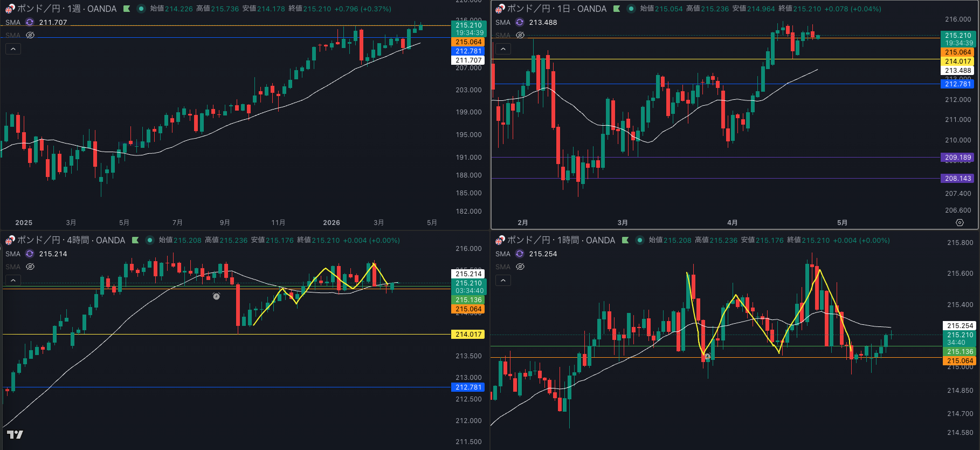Click the 2月 label on the 1日 time axis
Screen dimensions: 980x450
click(x=522, y=223)
